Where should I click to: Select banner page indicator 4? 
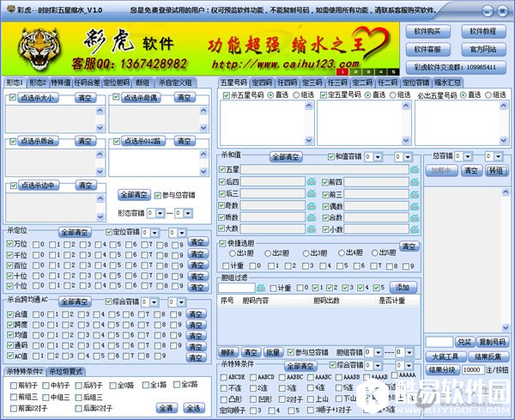tap(380, 71)
